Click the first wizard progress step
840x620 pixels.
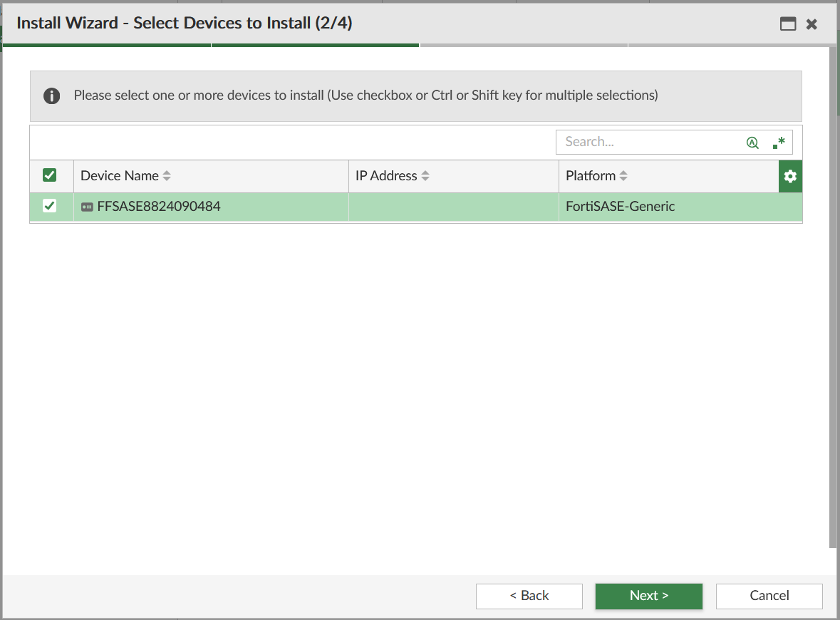pyautogui.click(x=107, y=43)
